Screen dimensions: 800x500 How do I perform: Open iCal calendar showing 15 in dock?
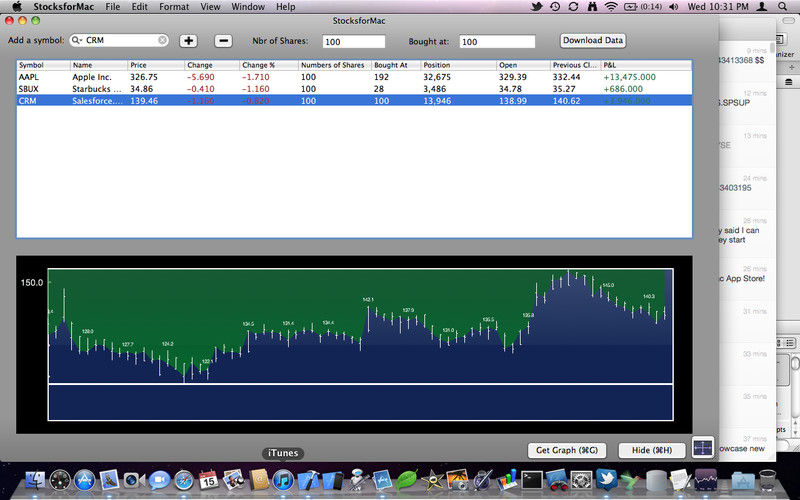click(x=208, y=481)
